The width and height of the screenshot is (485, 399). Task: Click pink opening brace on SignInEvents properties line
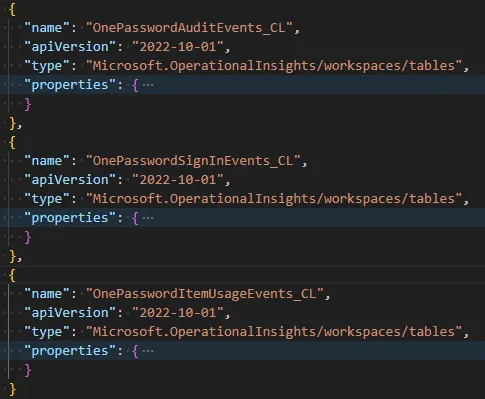135,218
